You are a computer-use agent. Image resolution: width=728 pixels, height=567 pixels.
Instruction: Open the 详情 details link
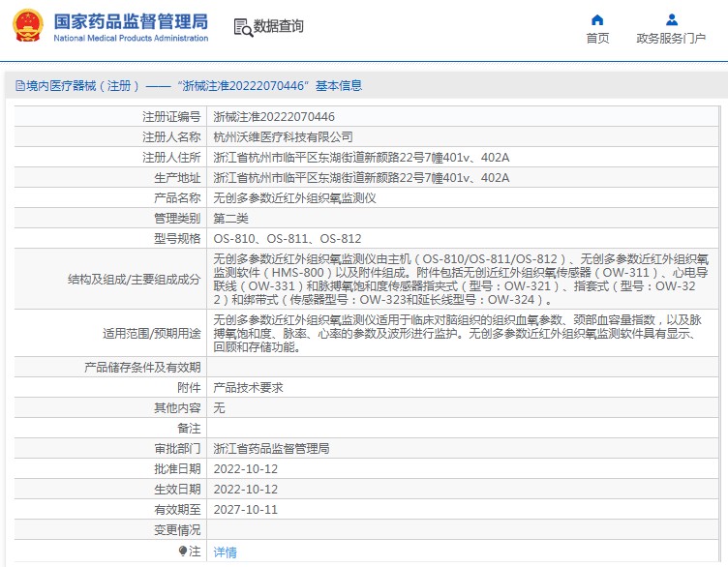point(226,552)
